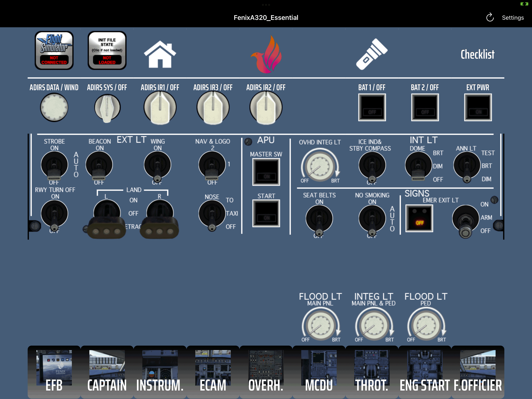532x399 pixels.
Task: Click the home icon
Action: point(160,54)
